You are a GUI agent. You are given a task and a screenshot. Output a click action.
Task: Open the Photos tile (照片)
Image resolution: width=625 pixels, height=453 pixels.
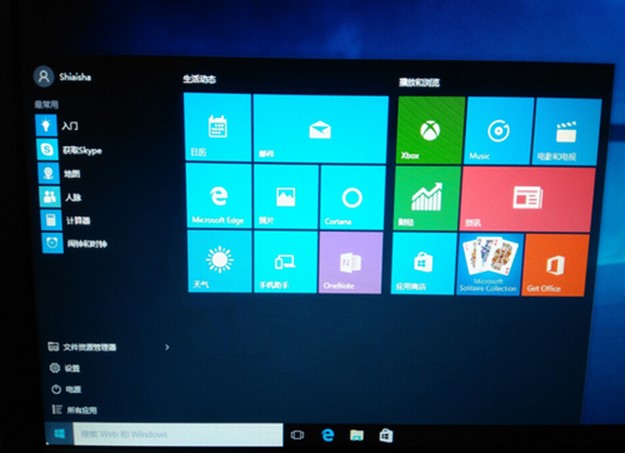(x=286, y=197)
